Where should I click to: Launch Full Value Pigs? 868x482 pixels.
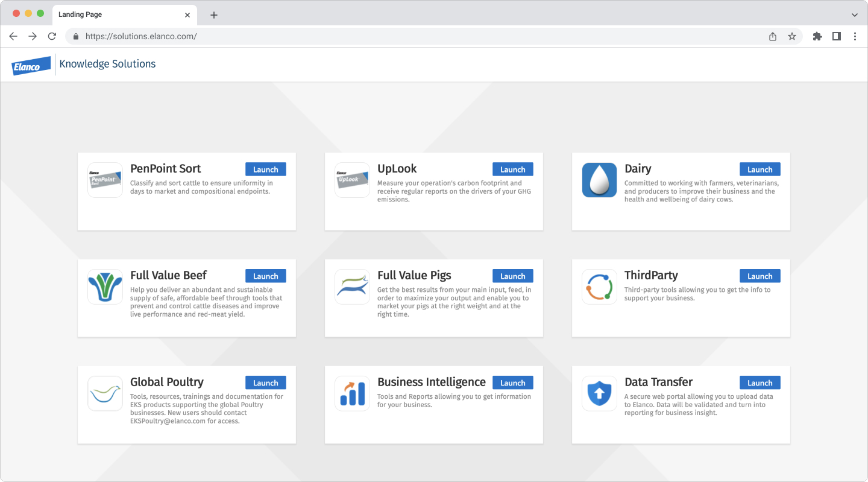[x=513, y=276]
